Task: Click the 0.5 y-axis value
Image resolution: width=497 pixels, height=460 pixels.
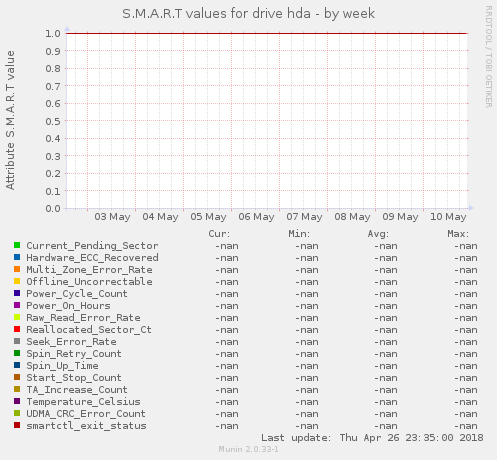Action: click(53, 121)
